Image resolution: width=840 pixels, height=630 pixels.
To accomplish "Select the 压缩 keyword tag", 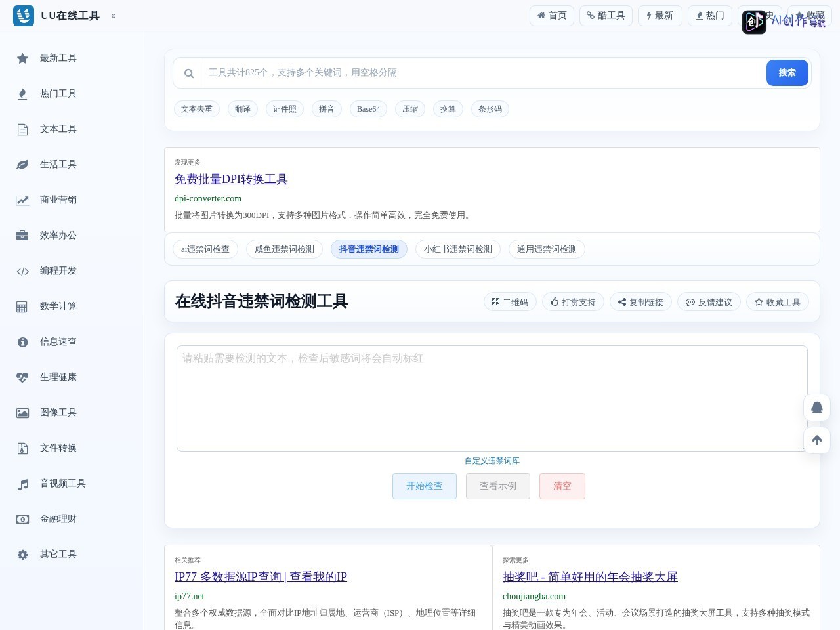I will point(410,109).
